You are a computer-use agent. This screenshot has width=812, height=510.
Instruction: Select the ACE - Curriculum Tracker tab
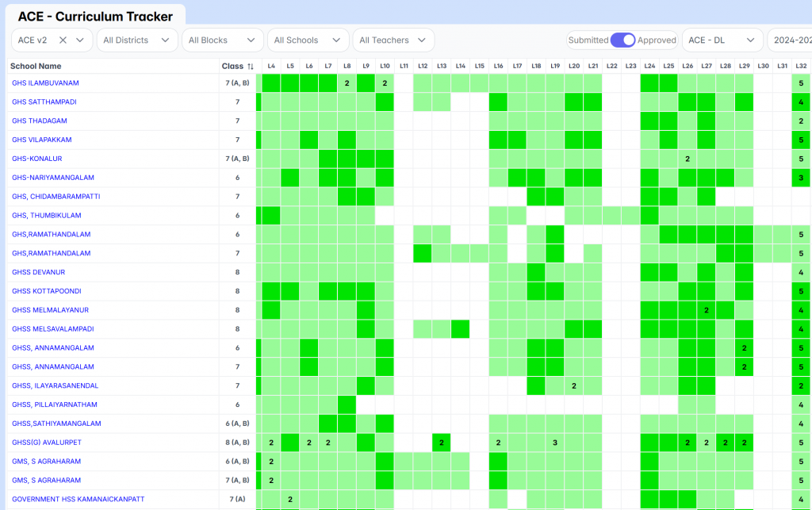click(x=95, y=17)
